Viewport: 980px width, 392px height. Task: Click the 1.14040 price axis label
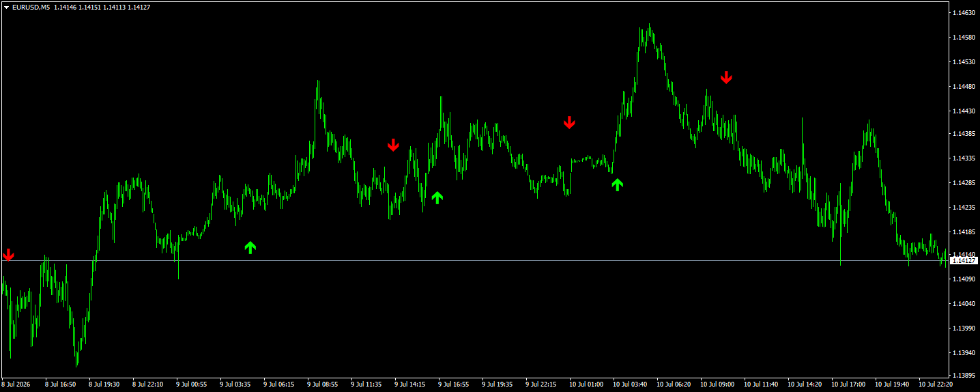964,304
